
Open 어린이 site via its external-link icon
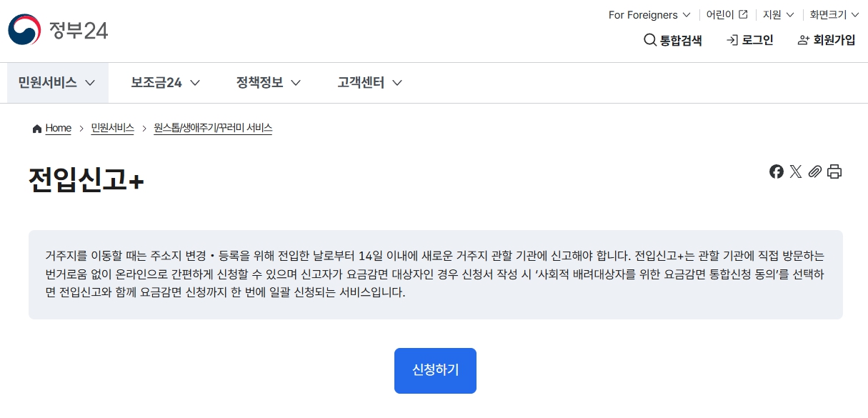744,13
